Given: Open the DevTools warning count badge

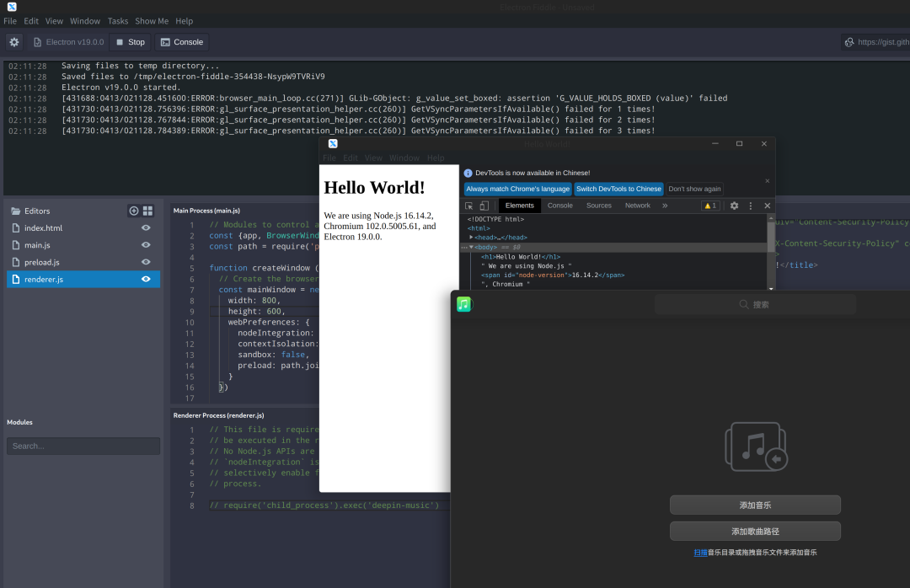Looking at the screenshot, I should pyautogui.click(x=710, y=206).
